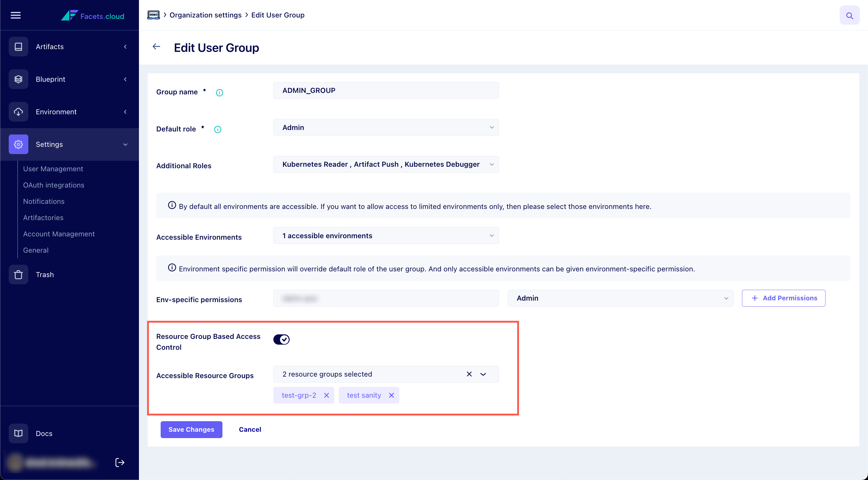Click the hamburger menu icon
868x480 pixels.
(x=15, y=15)
